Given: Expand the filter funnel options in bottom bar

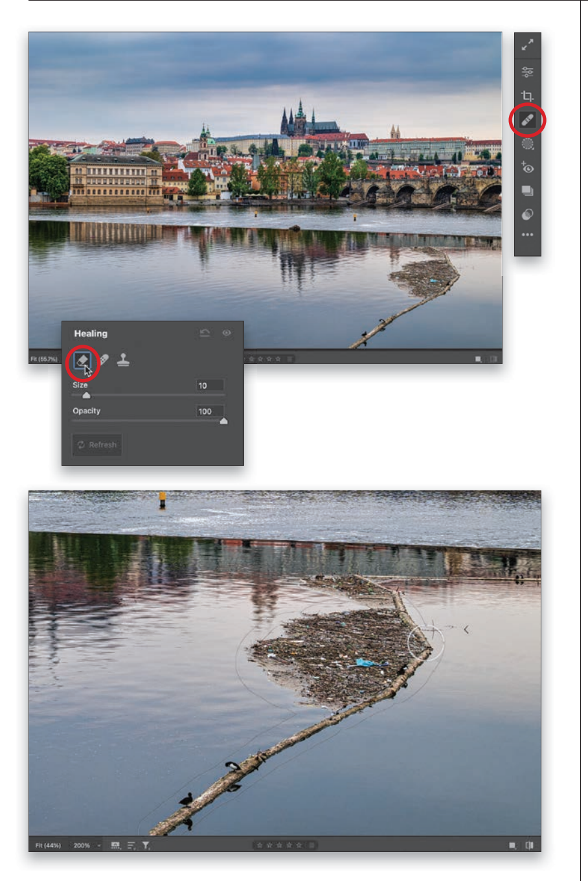Looking at the screenshot, I should (x=146, y=845).
